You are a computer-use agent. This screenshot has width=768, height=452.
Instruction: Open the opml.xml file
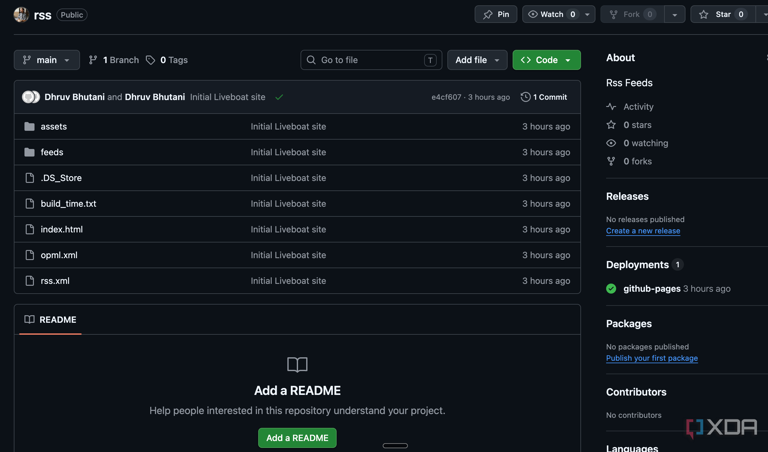[x=59, y=255]
